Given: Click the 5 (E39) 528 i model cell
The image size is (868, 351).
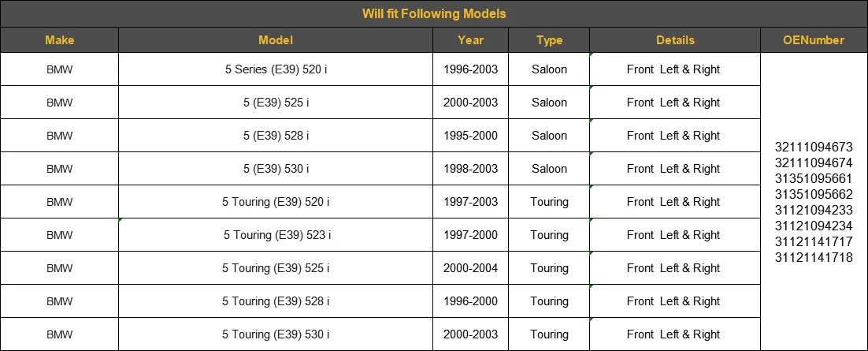Looking at the screenshot, I should pos(276,136).
